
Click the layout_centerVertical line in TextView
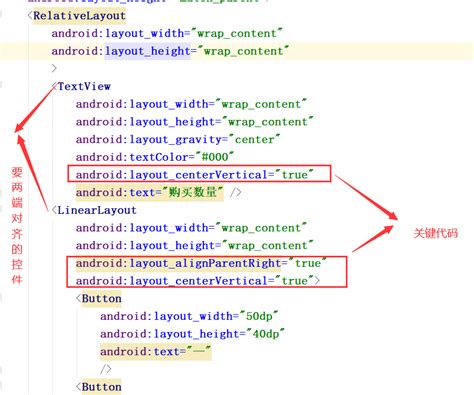point(195,175)
